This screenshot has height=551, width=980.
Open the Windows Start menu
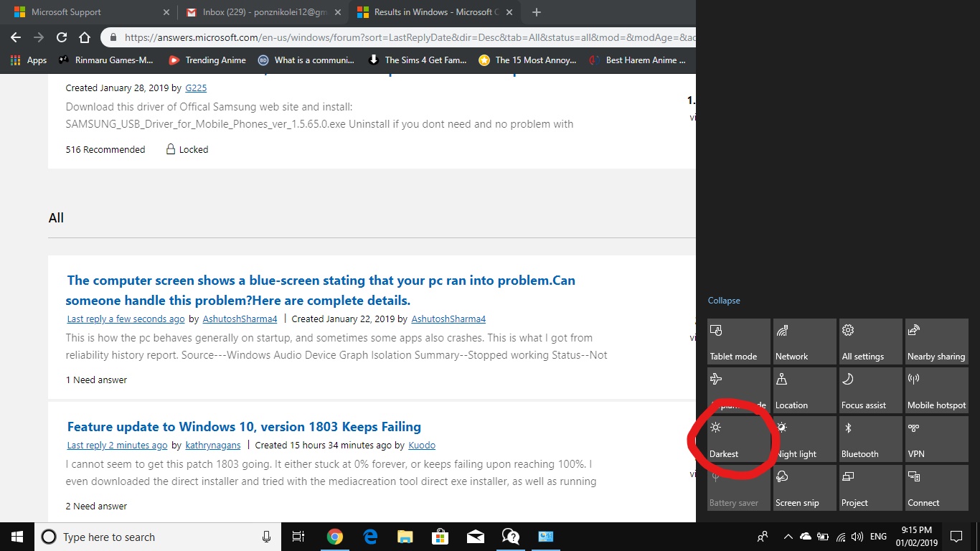coord(17,537)
